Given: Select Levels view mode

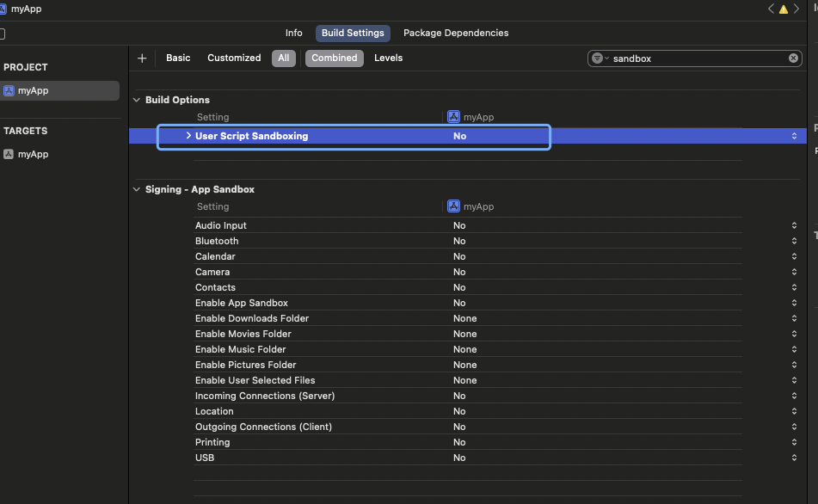Looking at the screenshot, I should (388, 58).
